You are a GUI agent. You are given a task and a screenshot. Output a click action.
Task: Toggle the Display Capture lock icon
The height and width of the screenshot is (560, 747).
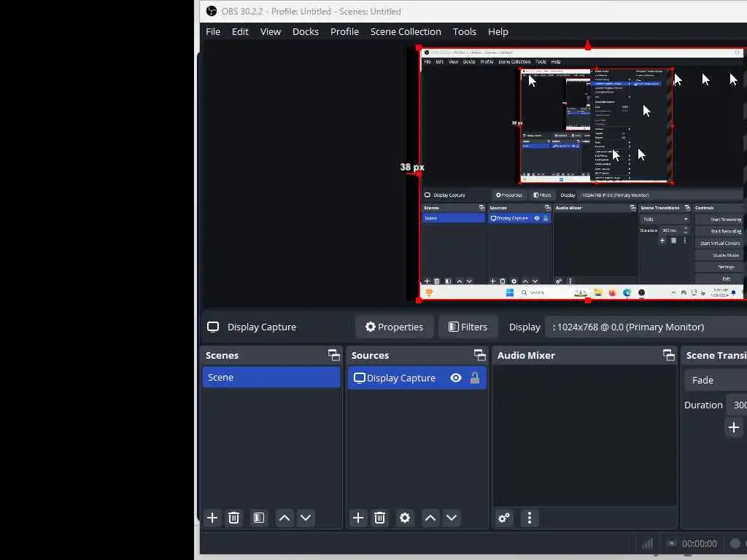coord(475,378)
